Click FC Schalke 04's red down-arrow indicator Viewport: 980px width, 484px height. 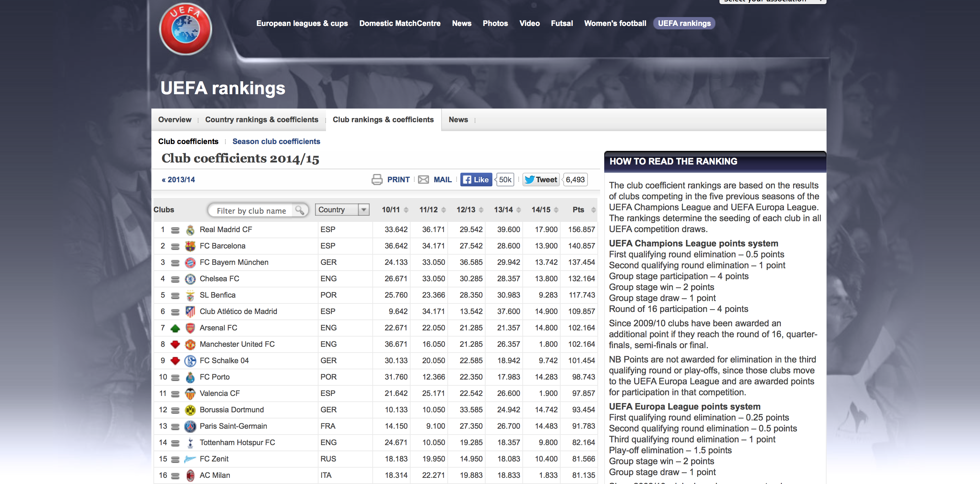[x=175, y=361]
